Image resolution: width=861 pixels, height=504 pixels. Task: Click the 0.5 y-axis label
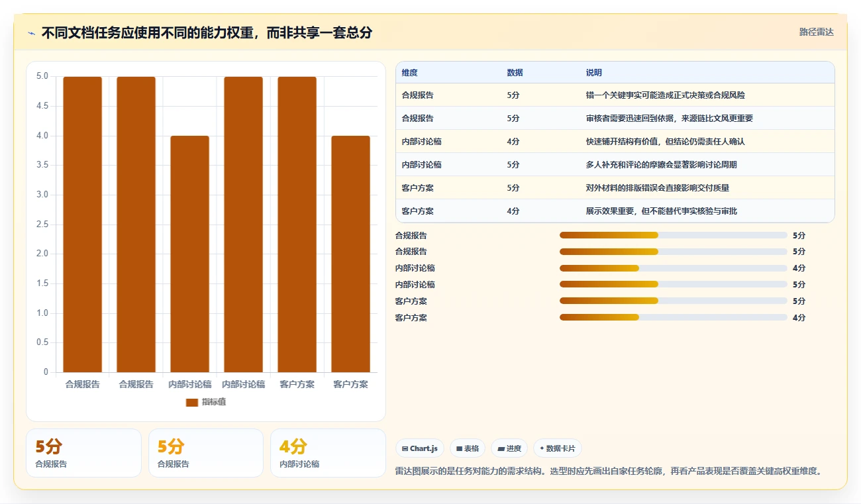42,342
